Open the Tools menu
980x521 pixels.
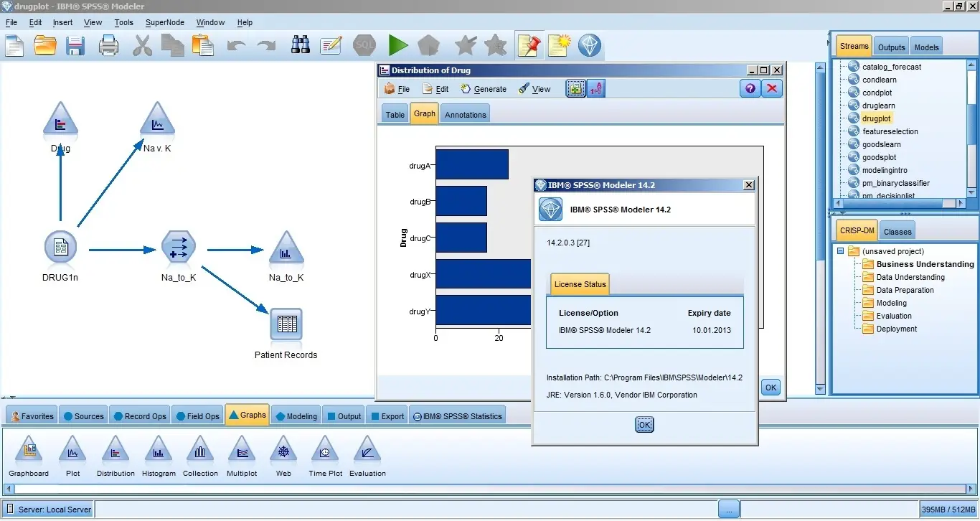coord(124,22)
